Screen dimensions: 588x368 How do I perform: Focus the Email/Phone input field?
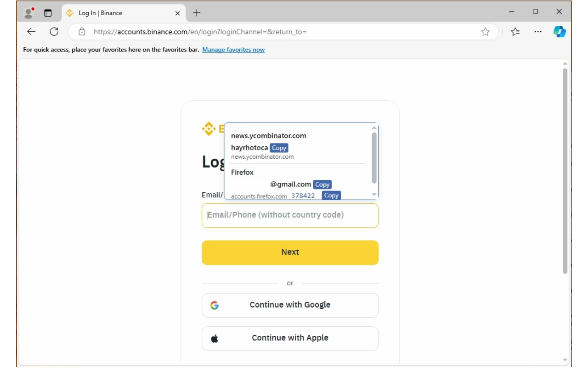coord(290,215)
